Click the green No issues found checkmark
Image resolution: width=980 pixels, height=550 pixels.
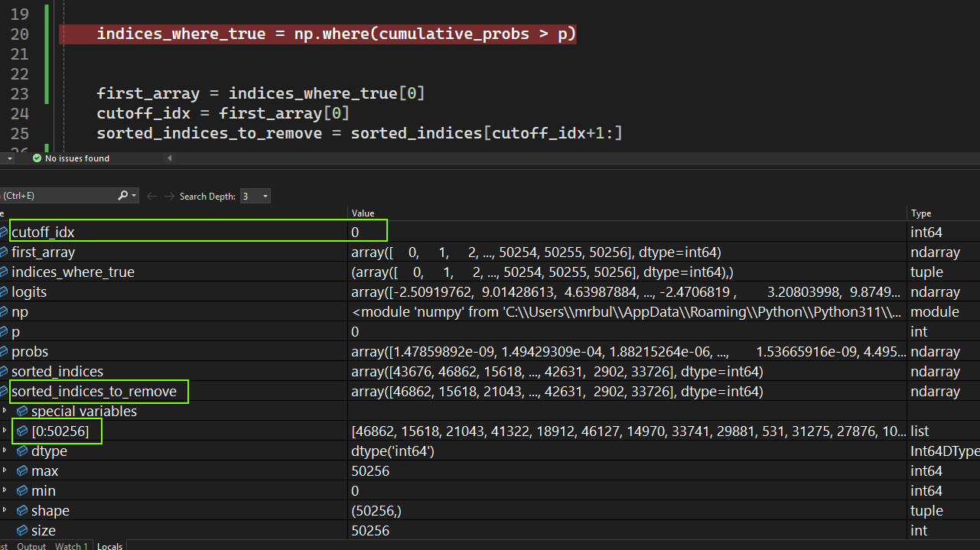37,158
